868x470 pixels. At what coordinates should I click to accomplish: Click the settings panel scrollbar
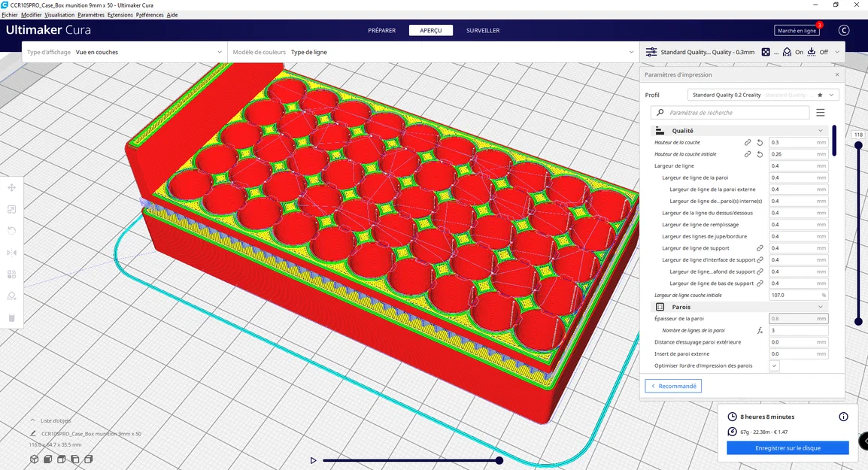[834, 141]
